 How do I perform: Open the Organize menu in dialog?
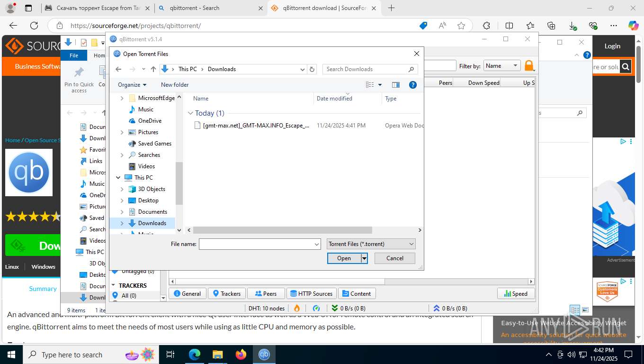pyautogui.click(x=132, y=85)
